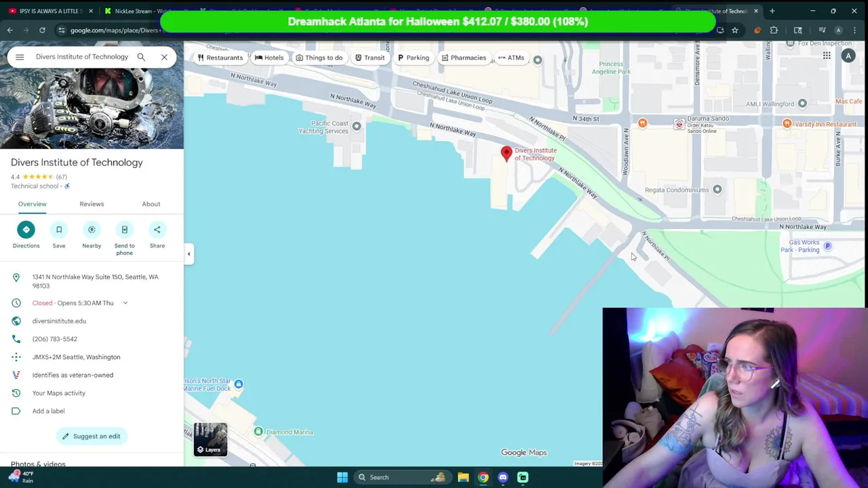The width and height of the screenshot is (868, 488).
Task: Open the Google Maps hamburger menu
Action: 20,57
